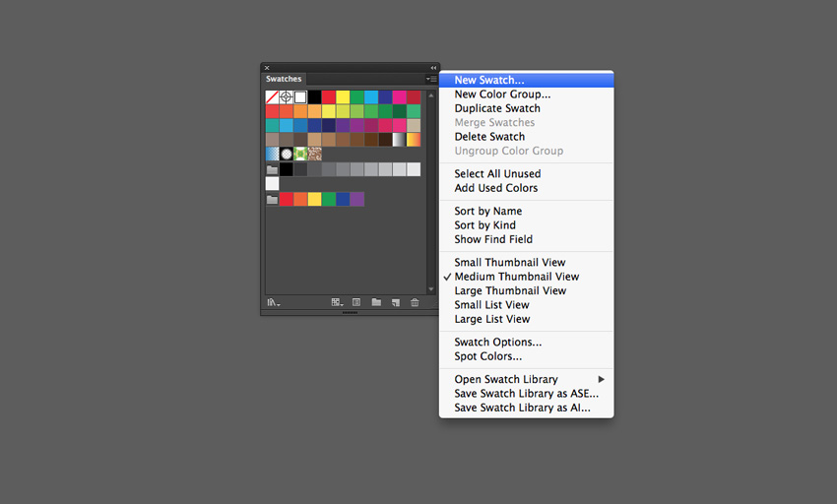This screenshot has height=504, width=837.
Task: Pick the magenta swatch in the top row
Action: [399, 97]
